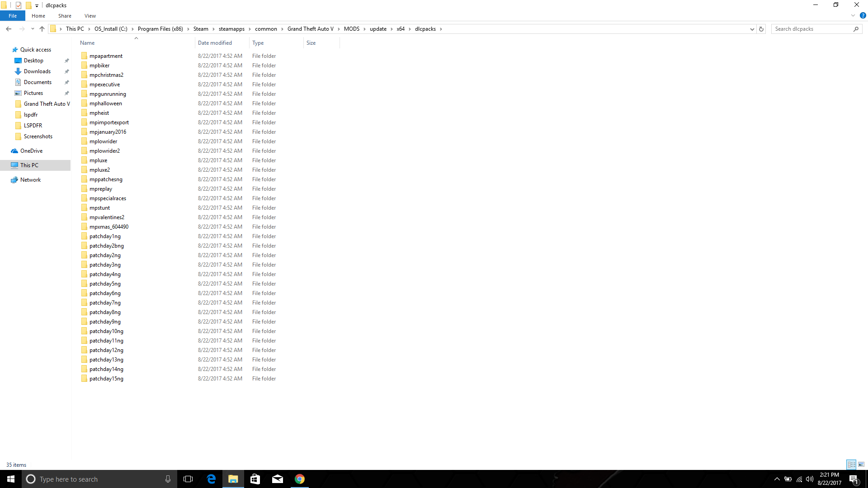Open Google Chrome from the taskbar
The height and width of the screenshot is (488, 868).
click(x=300, y=479)
